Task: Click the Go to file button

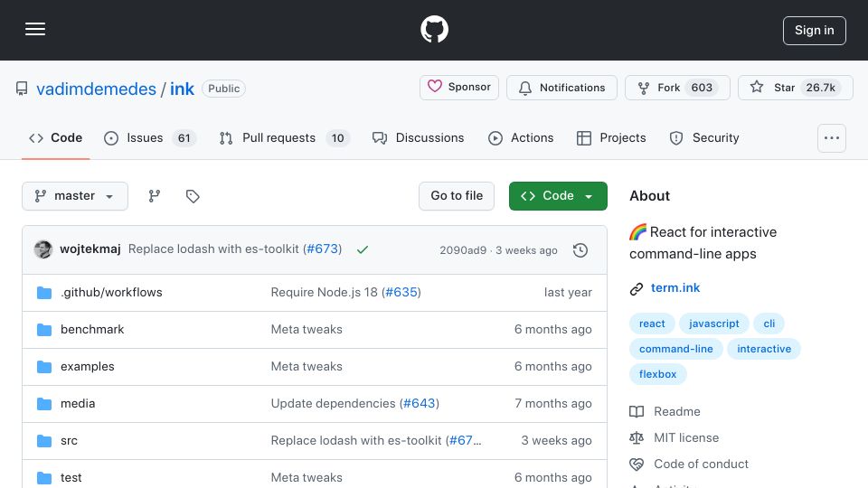Action: coord(457,196)
